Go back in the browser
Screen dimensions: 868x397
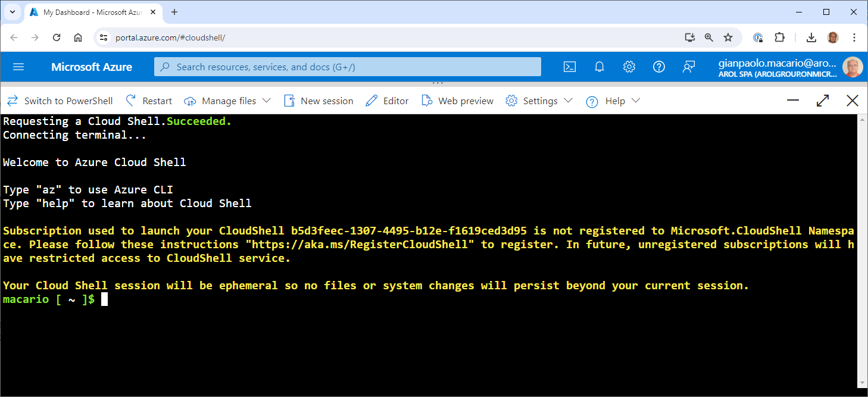tap(14, 37)
